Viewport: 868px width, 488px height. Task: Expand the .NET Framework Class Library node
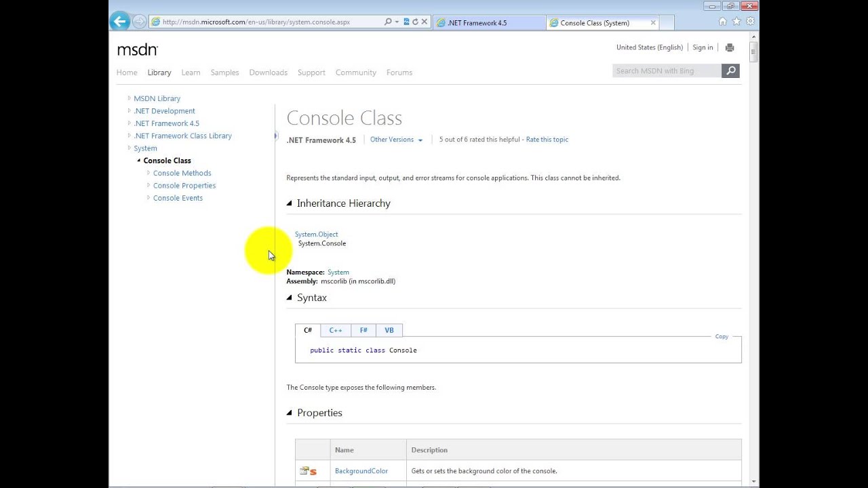[129, 136]
